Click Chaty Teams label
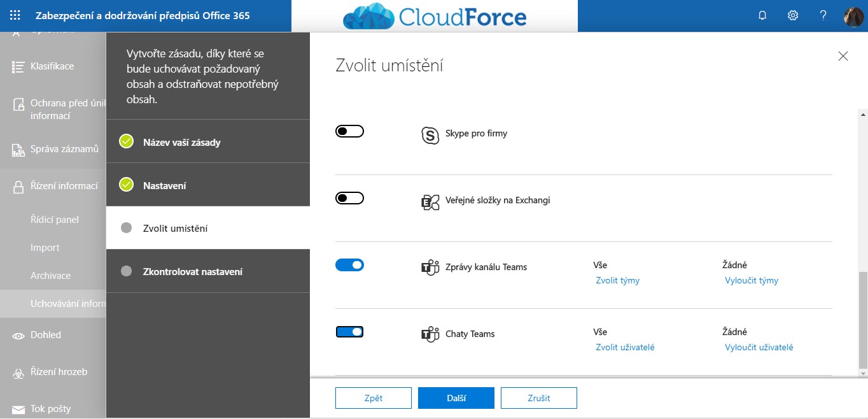Screen dimensions: 868x419 pos(470,334)
